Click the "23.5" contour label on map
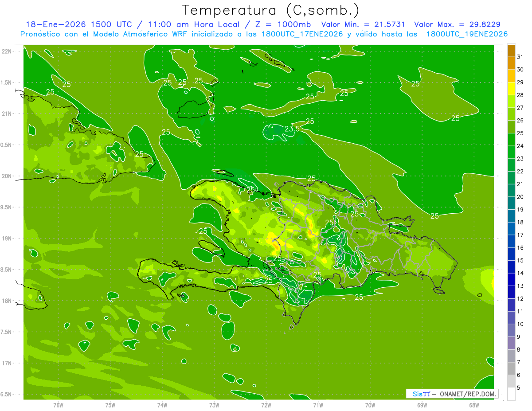The height and width of the screenshot is (411, 532). (292, 129)
